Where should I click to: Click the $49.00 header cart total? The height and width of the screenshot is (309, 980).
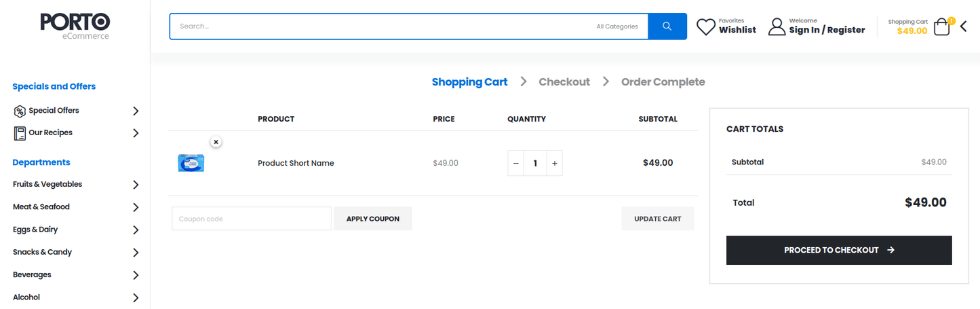coord(912,31)
